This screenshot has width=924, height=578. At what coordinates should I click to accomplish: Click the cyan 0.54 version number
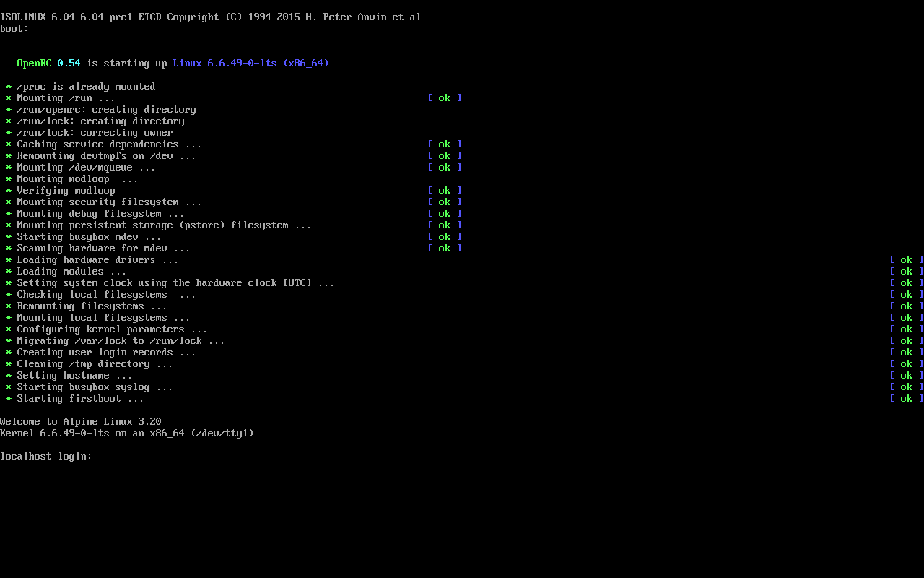[x=69, y=64]
